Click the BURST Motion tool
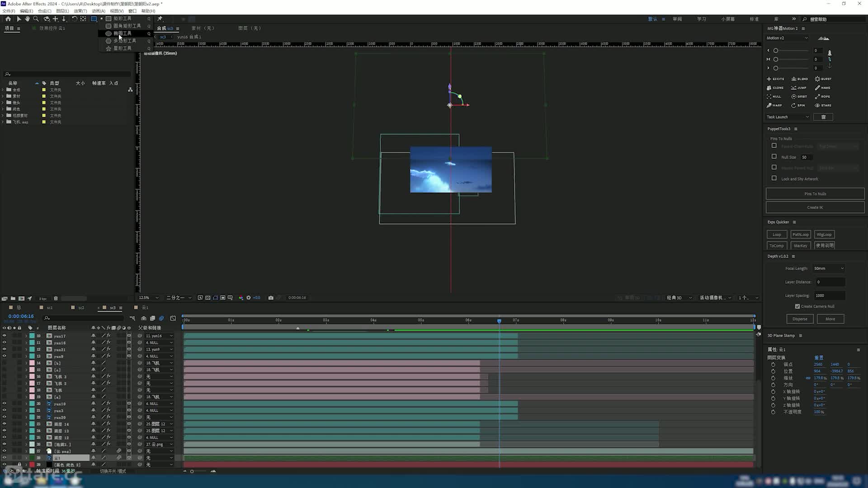This screenshot has height=488, width=868. click(x=823, y=79)
